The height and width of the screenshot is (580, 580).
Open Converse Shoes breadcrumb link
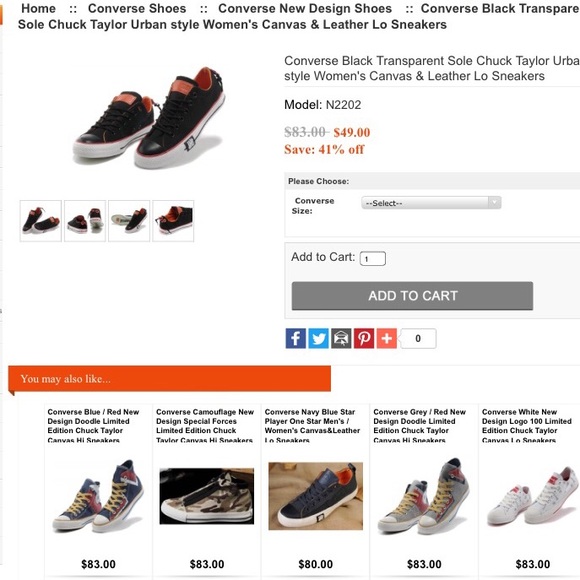pyautogui.click(x=137, y=8)
